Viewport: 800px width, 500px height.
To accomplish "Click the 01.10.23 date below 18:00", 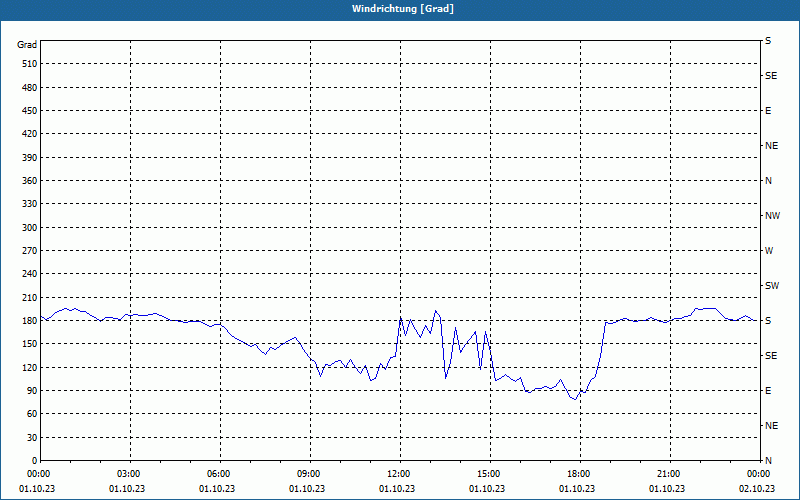I will point(577,489).
